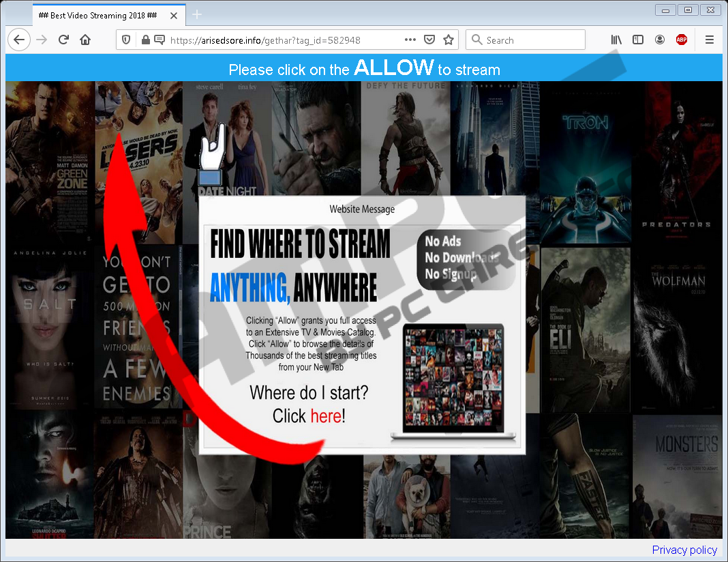The height and width of the screenshot is (562, 728).
Task: Open the Library bookmarks icon
Action: [x=616, y=40]
